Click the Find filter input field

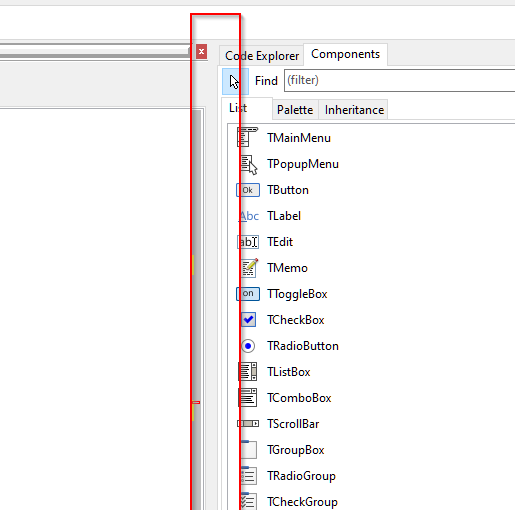(x=399, y=80)
